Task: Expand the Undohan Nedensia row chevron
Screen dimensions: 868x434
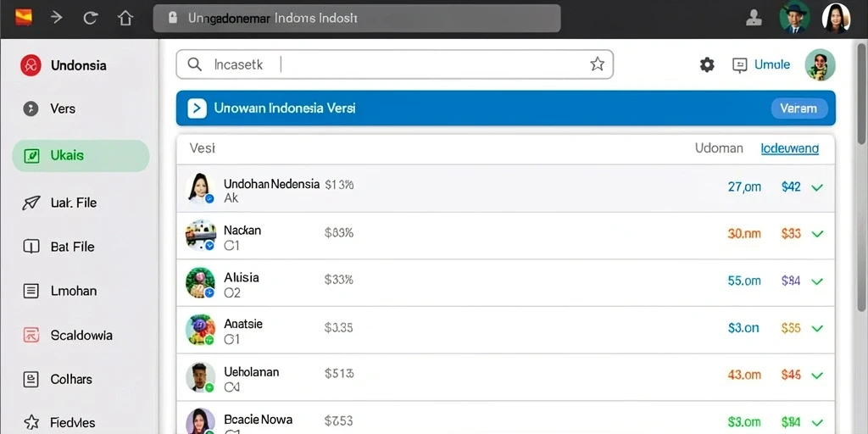Action: coord(816,187)
